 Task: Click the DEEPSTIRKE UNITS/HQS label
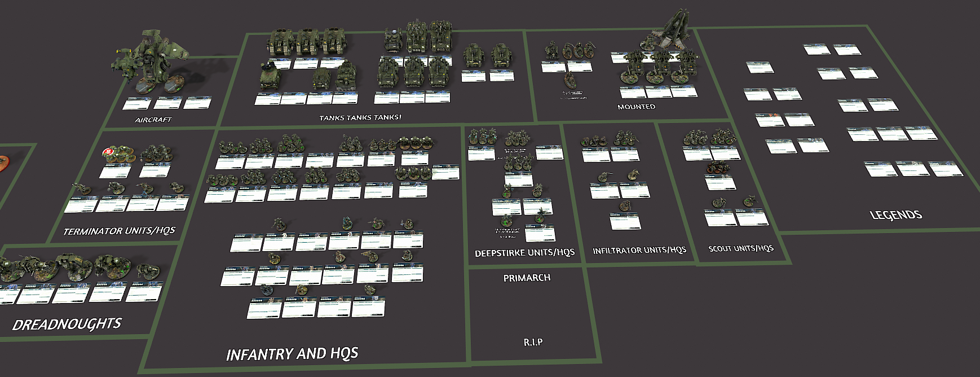pos(524,253)
